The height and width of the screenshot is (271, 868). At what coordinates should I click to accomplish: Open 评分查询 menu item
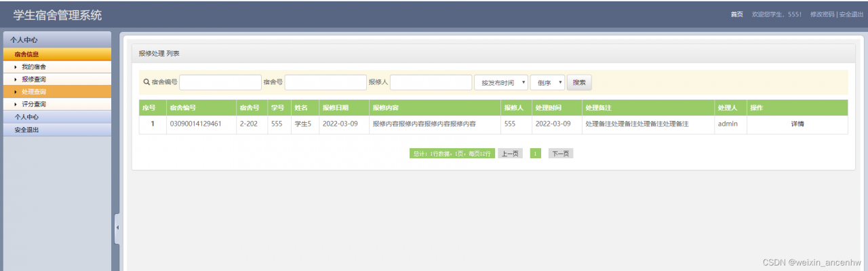pyautogui.click(x=34, y=105)
